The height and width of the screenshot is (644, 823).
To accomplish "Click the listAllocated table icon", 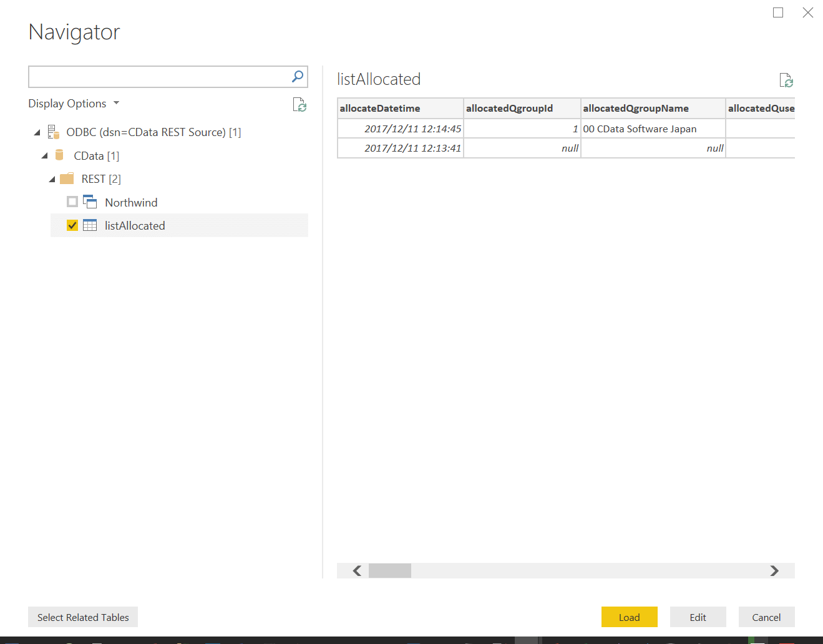I will (90, 225).
